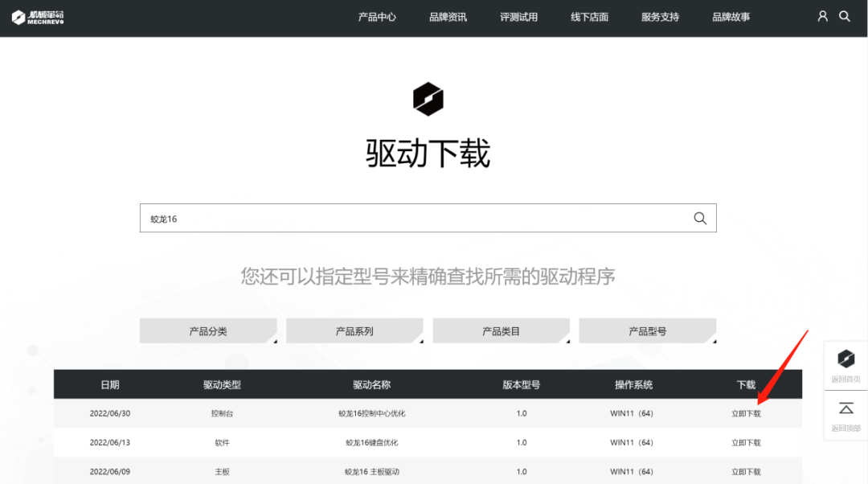
Task: Open the 产品中心 menu item
Action: (x=377, y=16)
